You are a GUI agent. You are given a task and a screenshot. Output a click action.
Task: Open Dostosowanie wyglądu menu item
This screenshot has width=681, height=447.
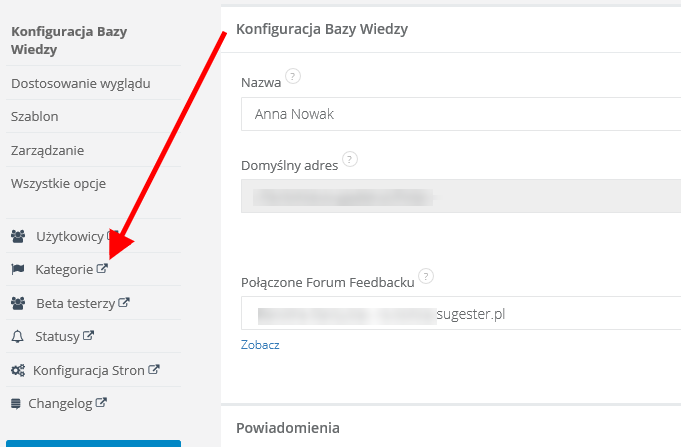80,82
